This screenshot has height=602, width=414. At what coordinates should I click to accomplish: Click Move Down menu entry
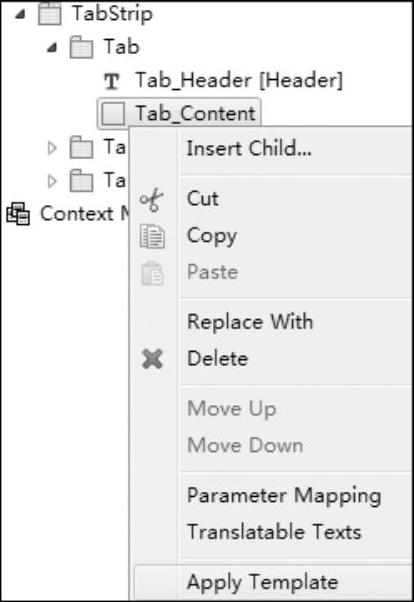(245, 445)
